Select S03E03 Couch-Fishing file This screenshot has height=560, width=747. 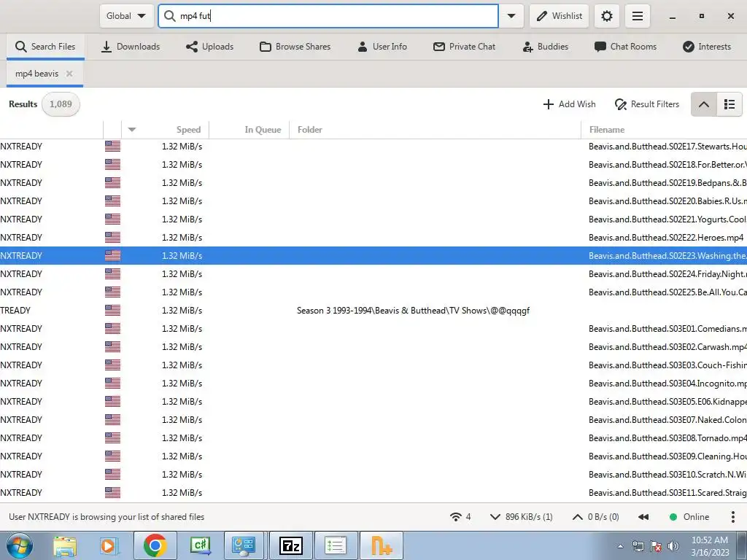point(373,365)
